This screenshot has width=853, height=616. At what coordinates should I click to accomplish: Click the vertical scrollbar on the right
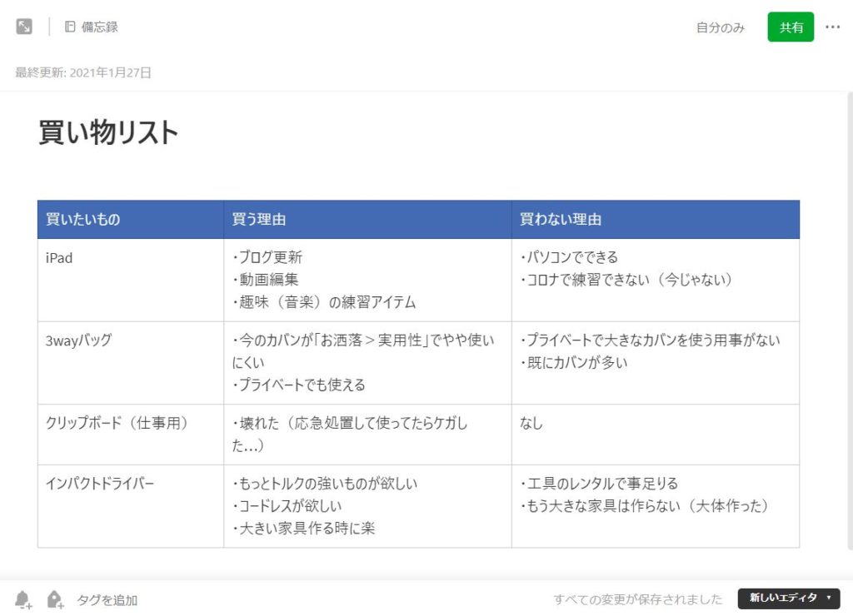[x=848, y=316]
